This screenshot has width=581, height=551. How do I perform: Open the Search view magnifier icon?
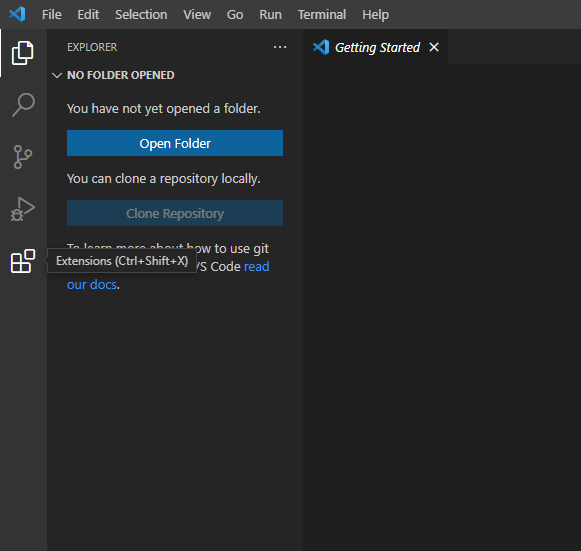[23, 105]
